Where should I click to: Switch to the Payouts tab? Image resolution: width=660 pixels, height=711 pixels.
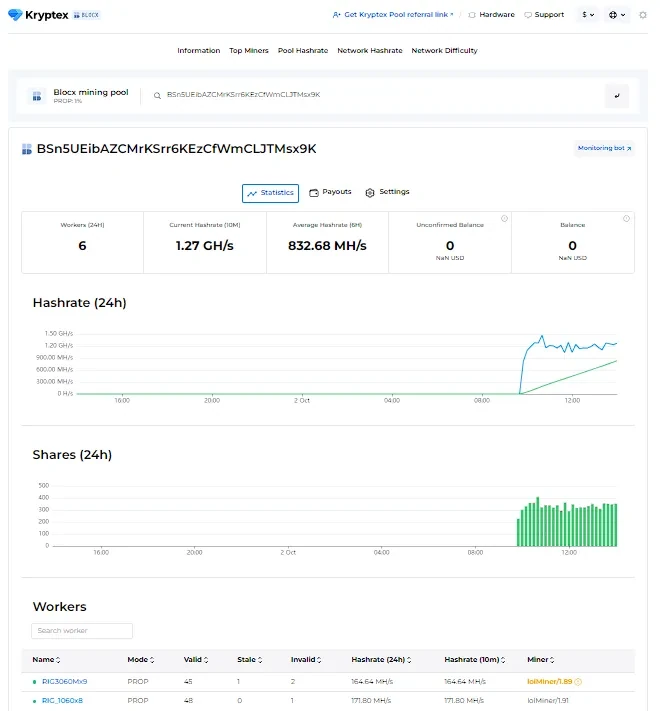(x=330, y=192)
